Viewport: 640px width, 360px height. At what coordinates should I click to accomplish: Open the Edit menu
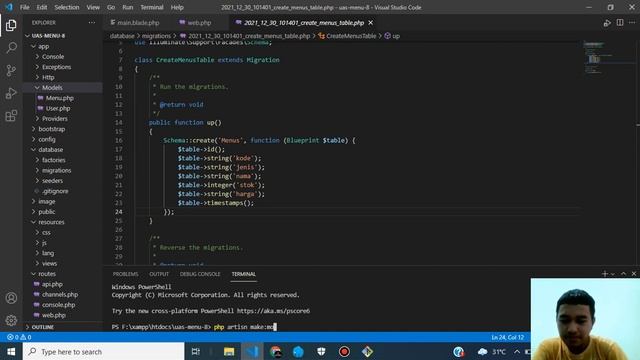[x=42, y=7]
